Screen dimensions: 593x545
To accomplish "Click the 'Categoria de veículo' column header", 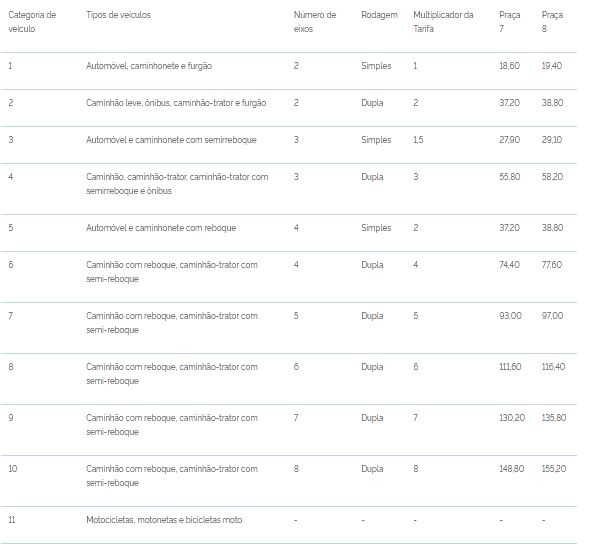I will click(32, 22).
